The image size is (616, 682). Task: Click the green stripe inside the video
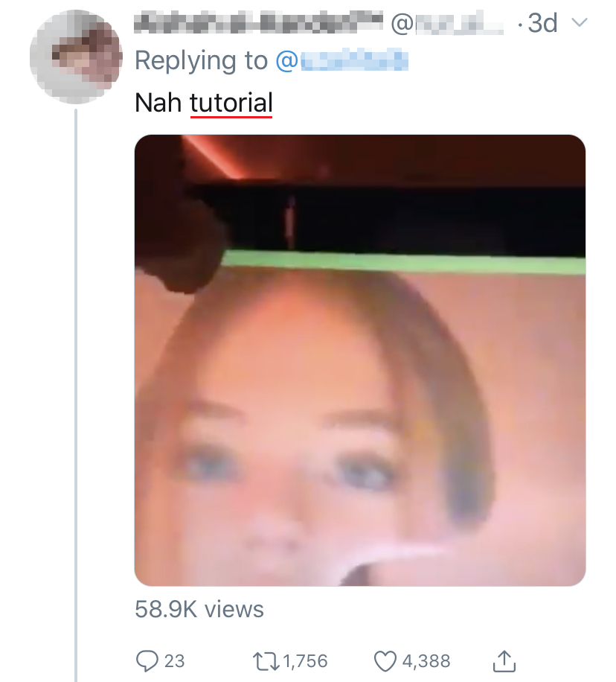[x=402, y=261]
